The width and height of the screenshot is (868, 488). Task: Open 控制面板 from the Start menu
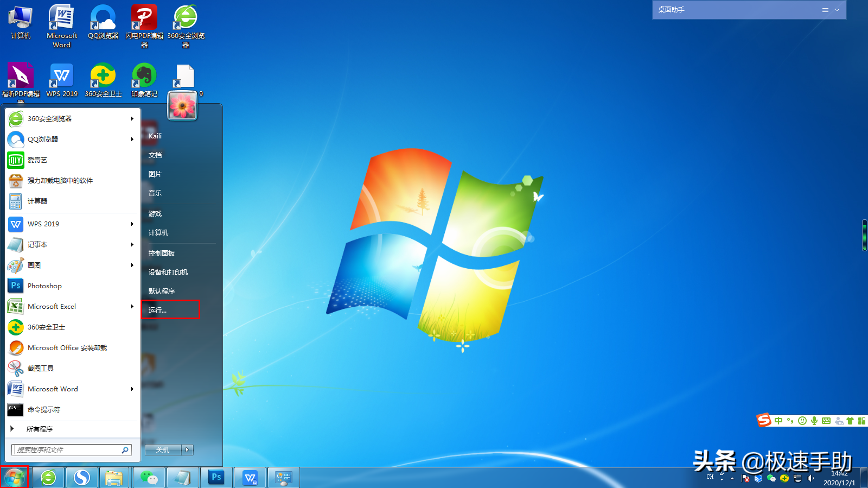tap(162, 253)
